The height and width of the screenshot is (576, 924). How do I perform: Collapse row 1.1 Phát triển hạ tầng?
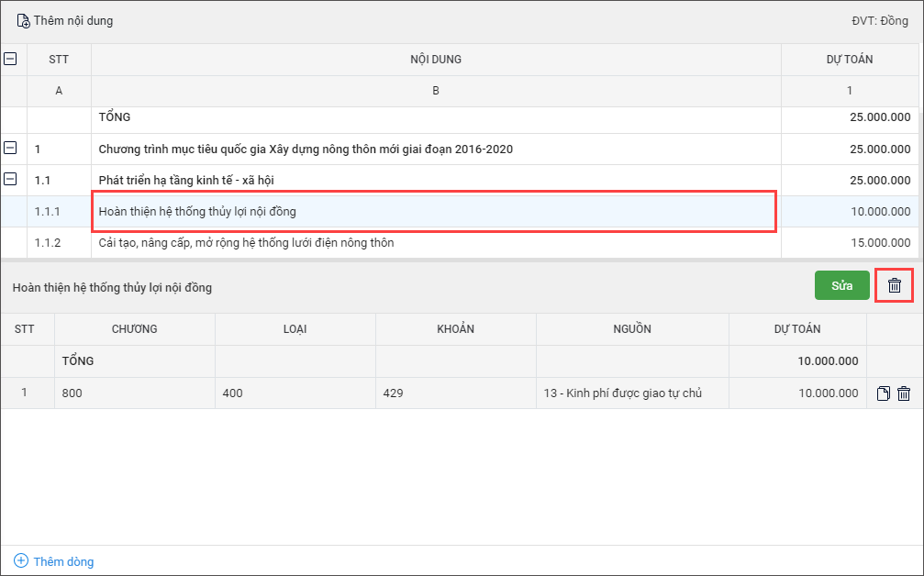(11, 180)
